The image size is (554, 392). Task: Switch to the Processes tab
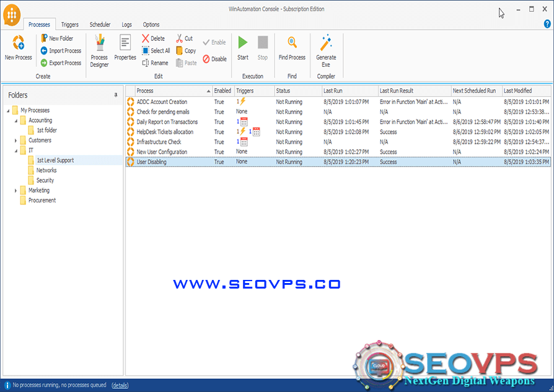(39, 24)
